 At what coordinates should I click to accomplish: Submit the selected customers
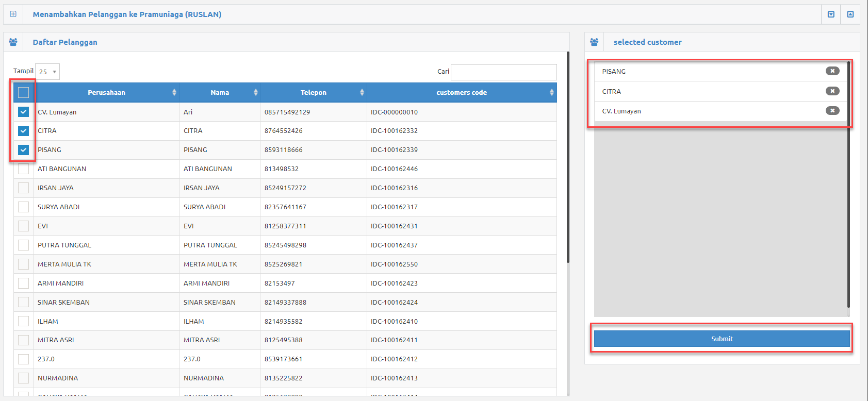point(722,339)
